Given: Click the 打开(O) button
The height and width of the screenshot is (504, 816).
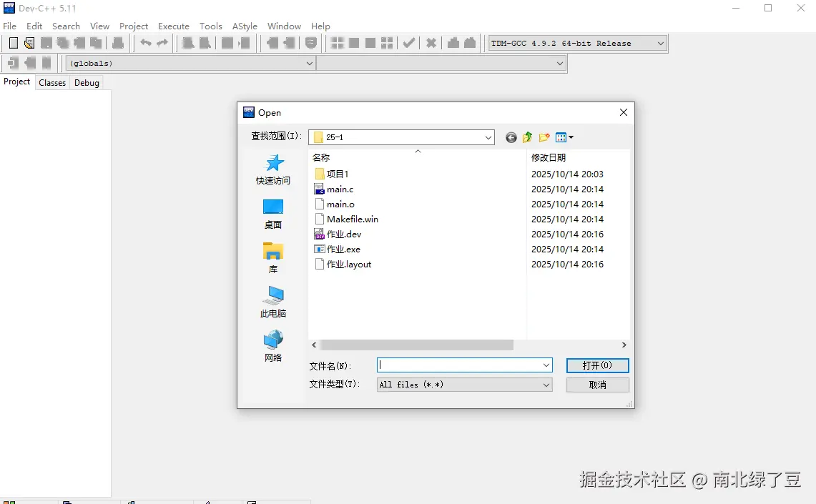Looking at the screenshot, I should coord(597,365).
